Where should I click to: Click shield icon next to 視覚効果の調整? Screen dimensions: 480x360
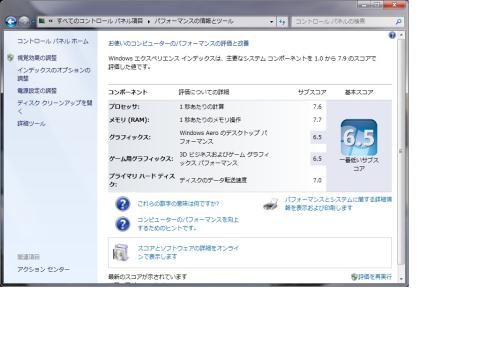[x=11, y=58]
